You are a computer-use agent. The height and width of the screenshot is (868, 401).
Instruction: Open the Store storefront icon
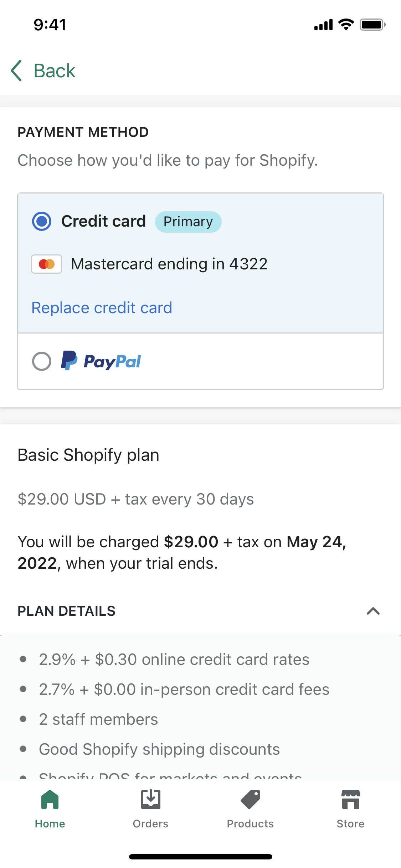click(x=350, y=800)
